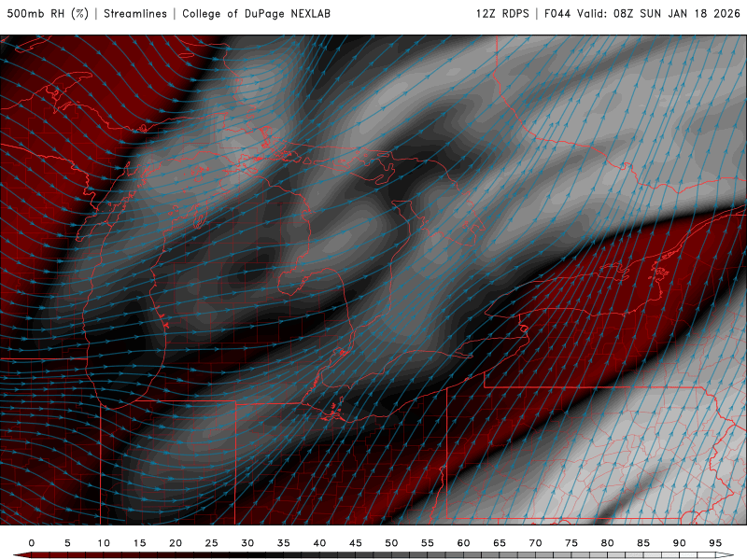The width and height of the screenshot is (747, 560).
Task: Click the 'Streamlines' label in header
Action: (135, 13)
